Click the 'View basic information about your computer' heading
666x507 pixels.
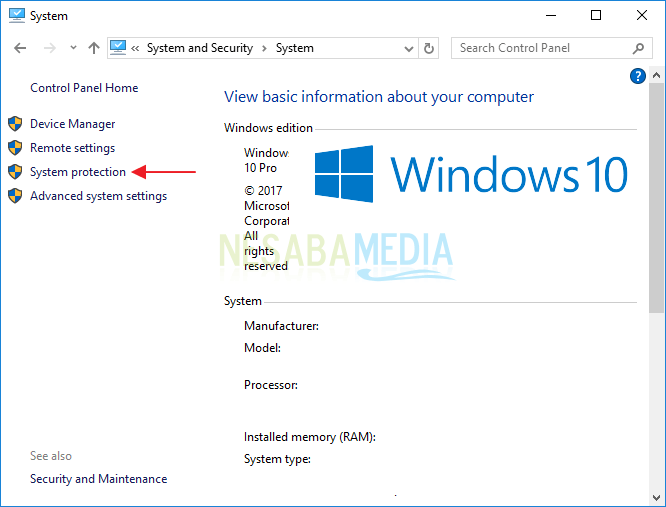click(379, 97)
